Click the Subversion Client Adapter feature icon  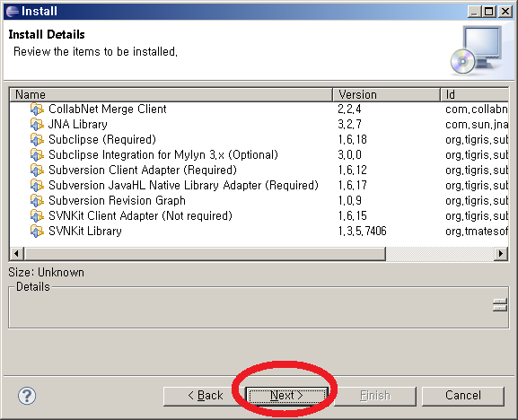click(37, 170)
